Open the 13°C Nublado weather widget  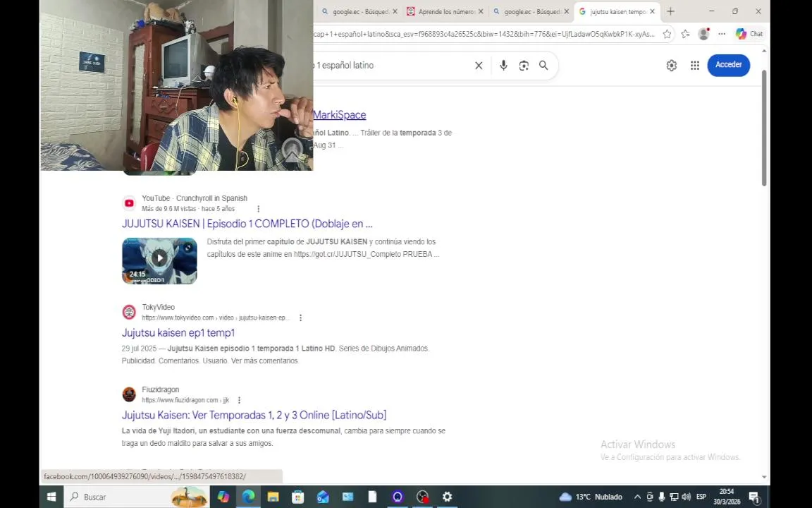(x=591, y=497)
